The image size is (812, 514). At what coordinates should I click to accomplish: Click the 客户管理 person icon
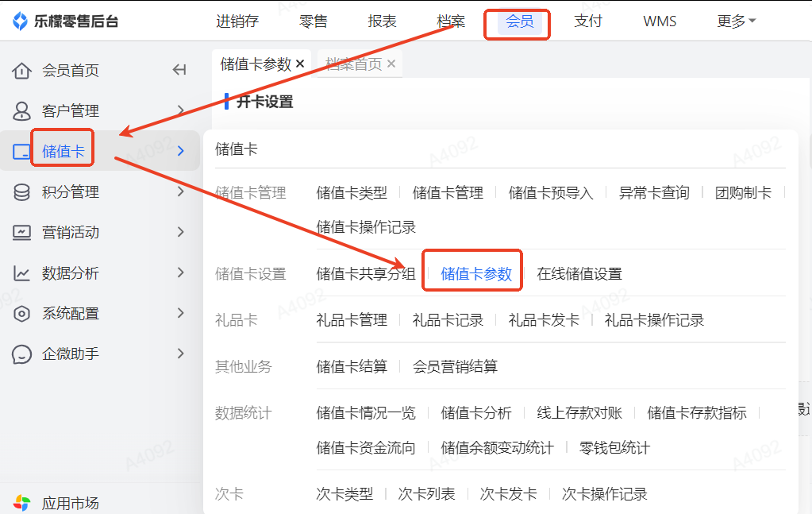pos(21,111)
